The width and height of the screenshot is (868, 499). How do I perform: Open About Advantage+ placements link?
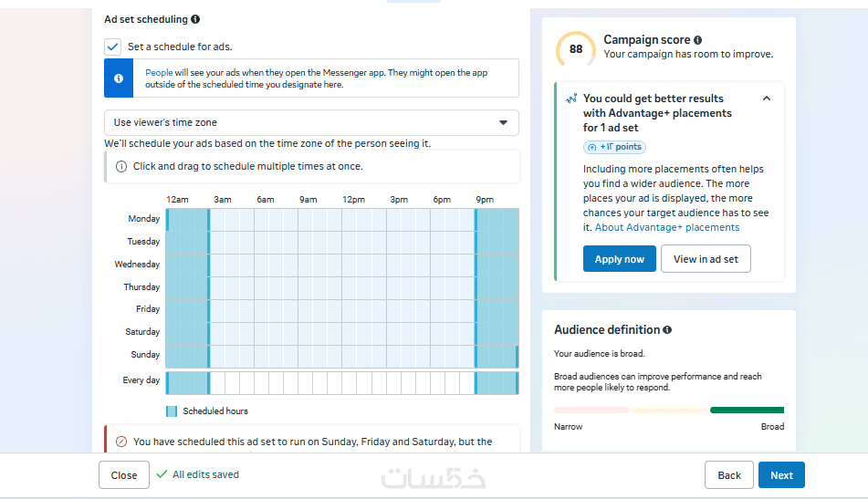pos(667,227)
